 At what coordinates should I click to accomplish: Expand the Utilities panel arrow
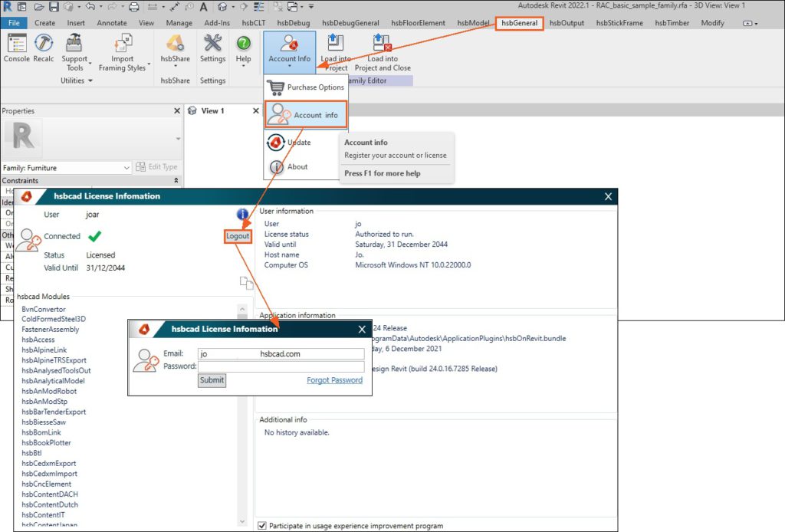pyautogui.click(x=90, y=80)
